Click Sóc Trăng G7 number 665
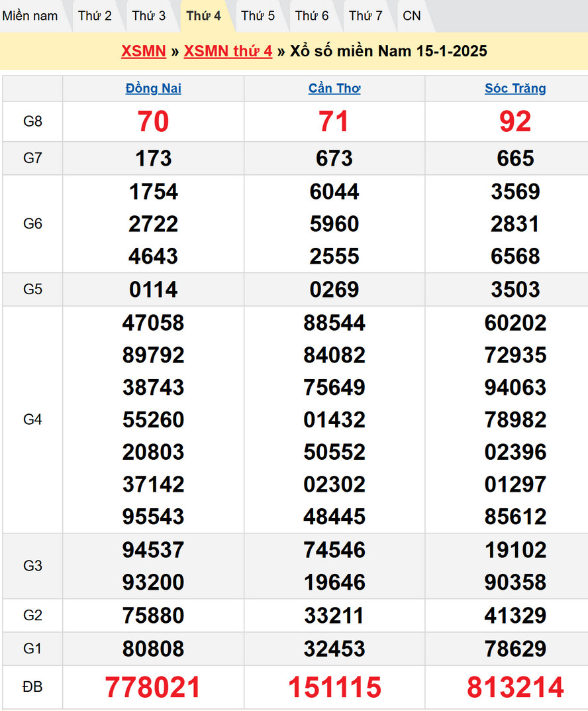 point(515,158)
